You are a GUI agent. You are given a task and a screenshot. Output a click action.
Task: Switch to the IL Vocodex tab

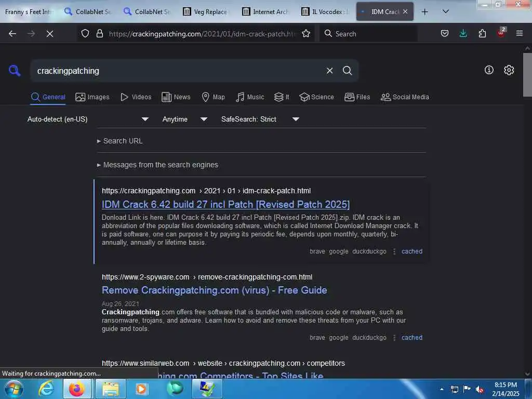325,12
